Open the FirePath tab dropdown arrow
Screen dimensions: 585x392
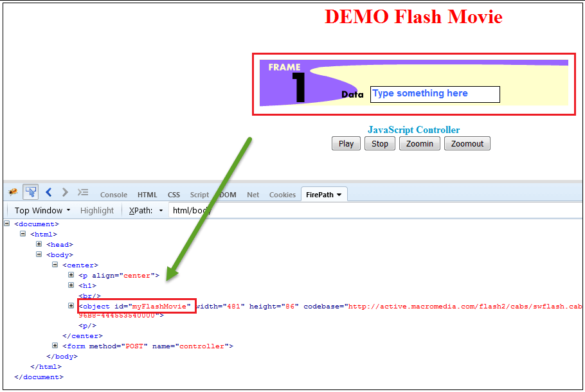point(339,194)
